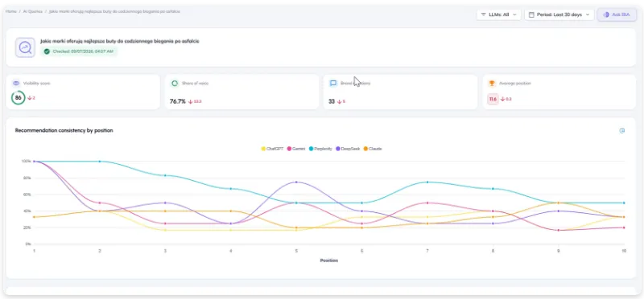The image size is (644, 299).
Task: Toggle the DeepSeek series in chart legend
Action: (349, 149)
